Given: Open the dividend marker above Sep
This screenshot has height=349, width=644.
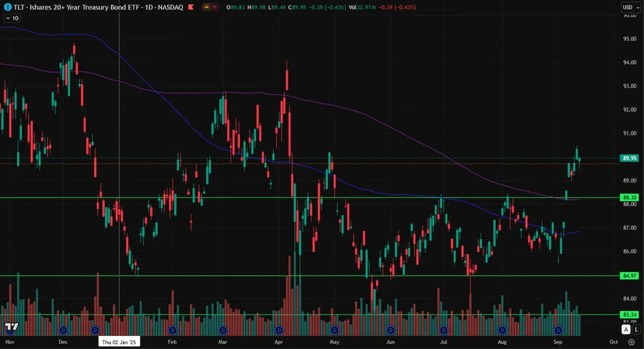Looking at the screenshot, I should (x=558, y=330).
